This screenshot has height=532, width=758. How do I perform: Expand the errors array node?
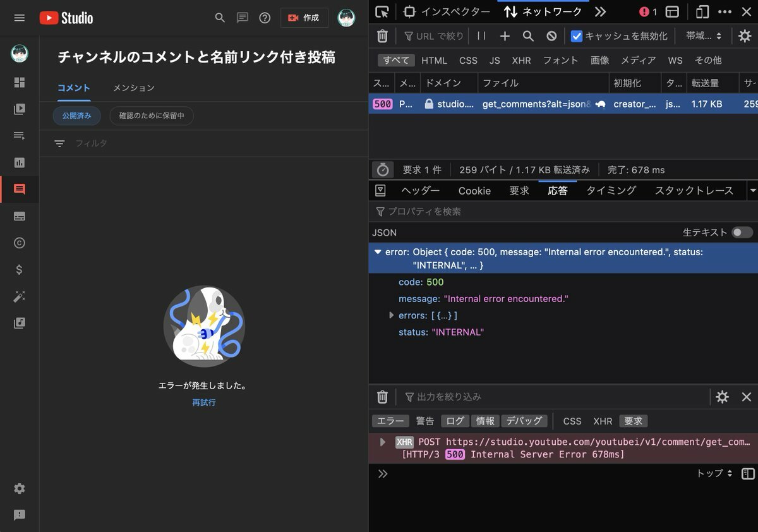[392, 315]
